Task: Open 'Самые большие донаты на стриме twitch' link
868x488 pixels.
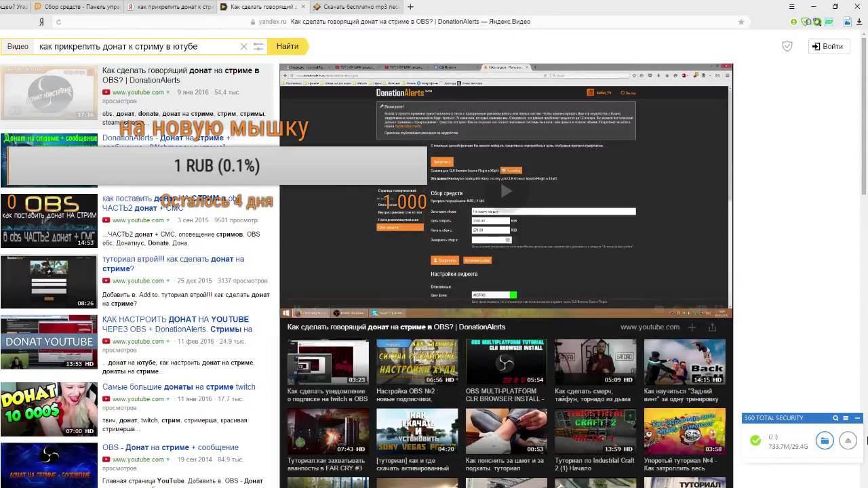Action: click(x=179, y=387)
